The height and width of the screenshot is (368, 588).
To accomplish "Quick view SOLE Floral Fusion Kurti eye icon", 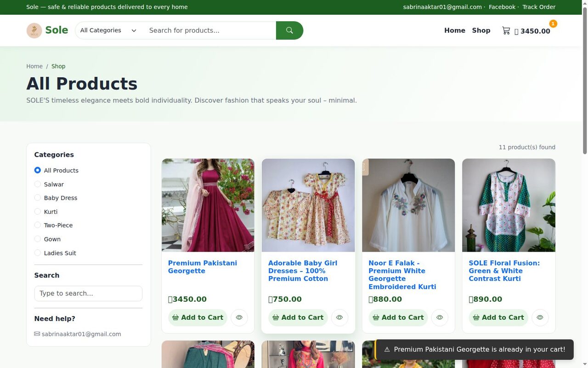I will 540,317.
